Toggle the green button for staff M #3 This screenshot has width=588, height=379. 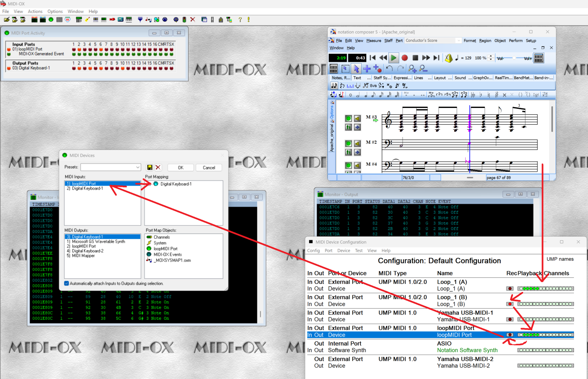pyautogui.click(x=348, y=119)
